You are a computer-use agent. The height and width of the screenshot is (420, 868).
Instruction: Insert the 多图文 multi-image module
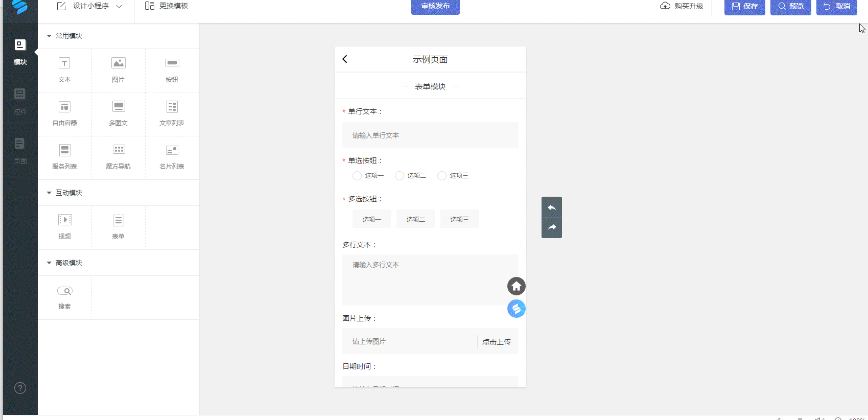tap(118, 113)
